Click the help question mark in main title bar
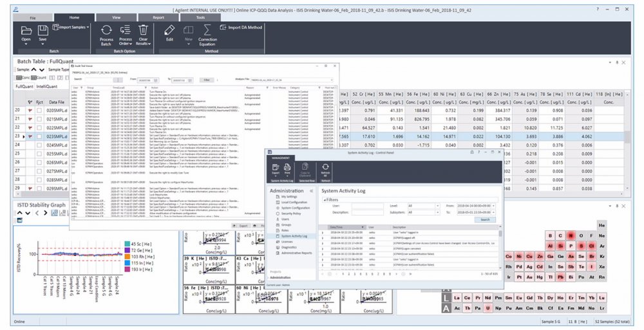This screenshot has height=330, width=644. point(598,9)
